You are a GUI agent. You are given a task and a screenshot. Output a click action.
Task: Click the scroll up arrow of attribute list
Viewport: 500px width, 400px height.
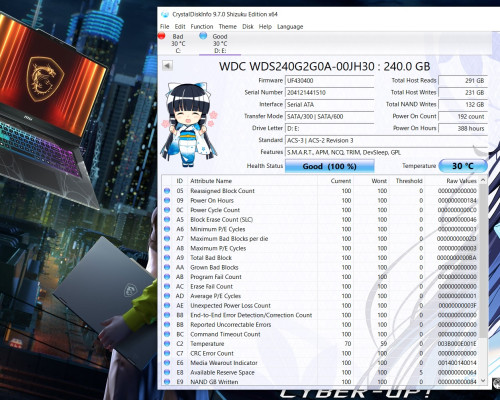coord(483,180)
